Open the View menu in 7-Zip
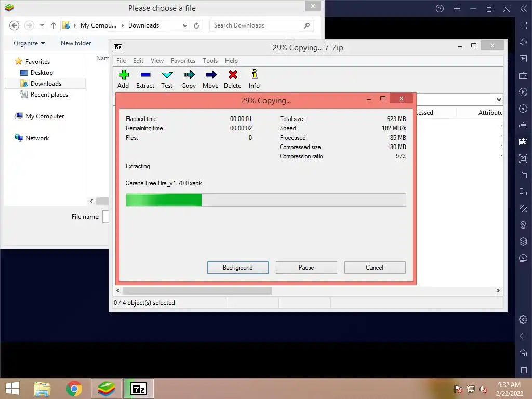Image resolution: width=532 pixels, height=399 pixels. point(157,61)
